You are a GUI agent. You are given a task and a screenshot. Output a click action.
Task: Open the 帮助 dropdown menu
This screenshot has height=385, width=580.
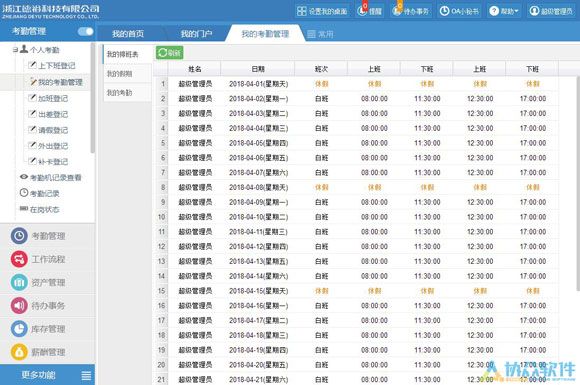[x=504, y=11]
